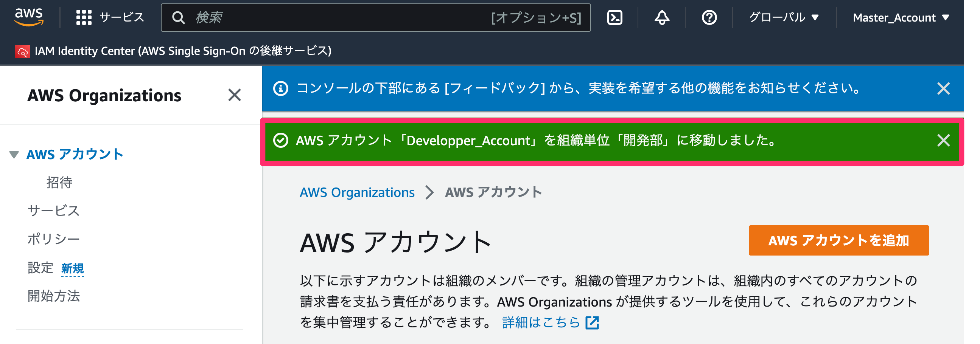Open 開始方法 in the sidebar

click(x=54, y=296)
